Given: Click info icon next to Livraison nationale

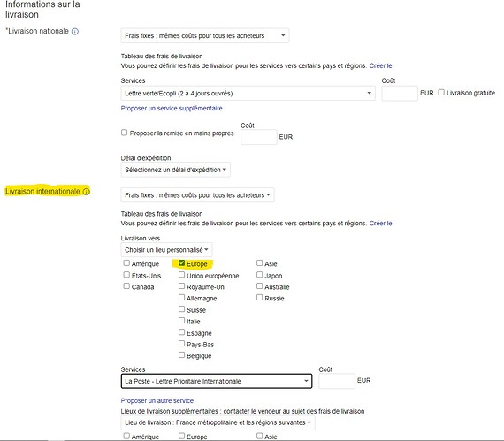Looking at the screenshot, I should (x=75, y=32).
